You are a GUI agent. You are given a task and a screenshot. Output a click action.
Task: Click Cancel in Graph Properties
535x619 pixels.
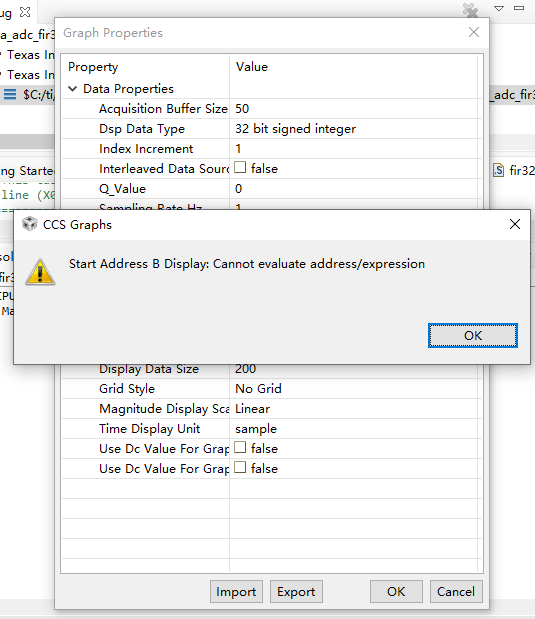click(456, 591)
